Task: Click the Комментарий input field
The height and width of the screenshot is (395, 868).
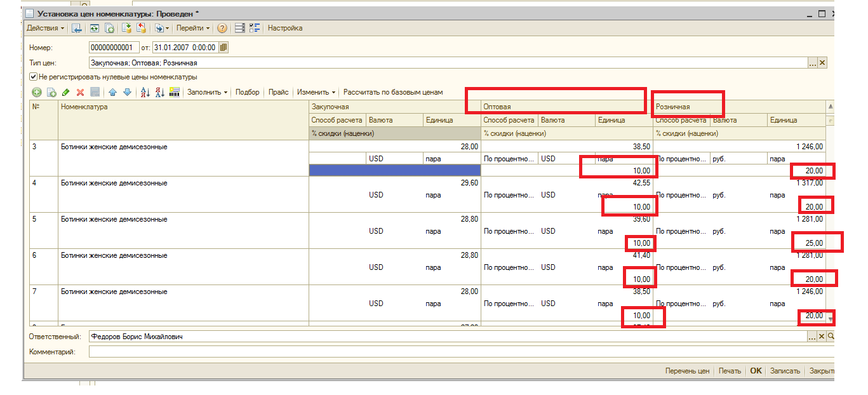Action: point(457,351)
